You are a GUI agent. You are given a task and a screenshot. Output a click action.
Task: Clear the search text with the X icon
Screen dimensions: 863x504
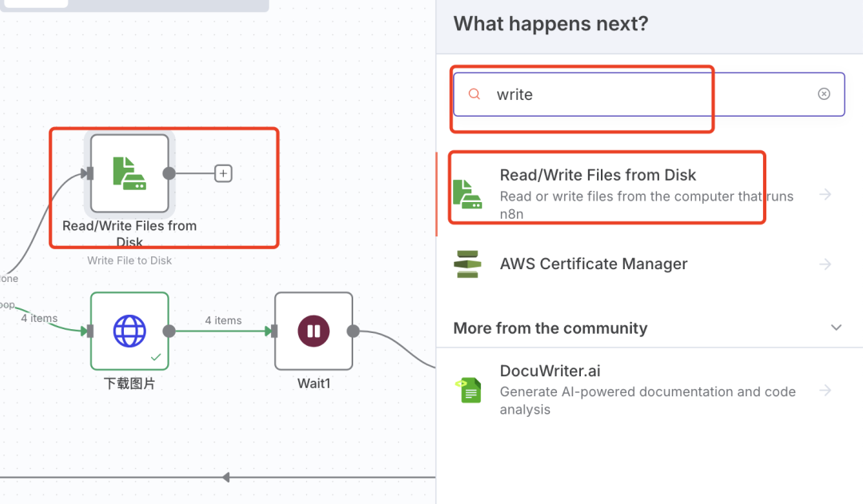pyautogui.click(x=824, y=94)
